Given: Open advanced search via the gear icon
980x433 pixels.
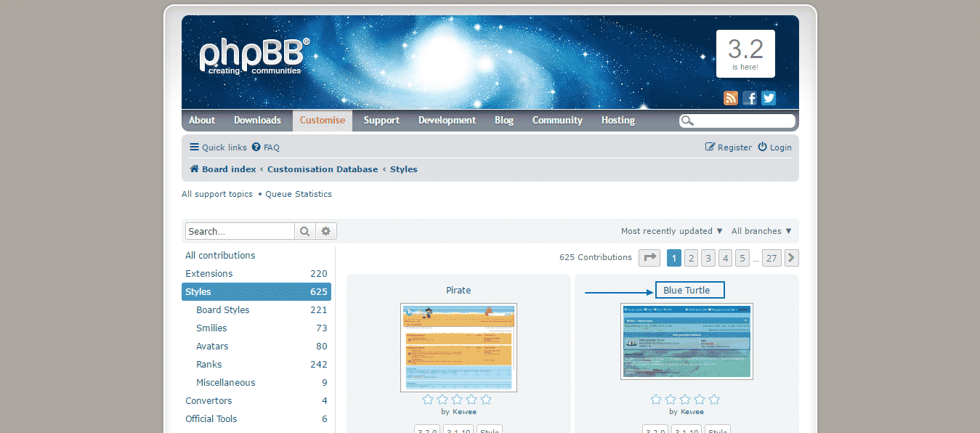Looking at the screenshot, I should pos(325,230).
